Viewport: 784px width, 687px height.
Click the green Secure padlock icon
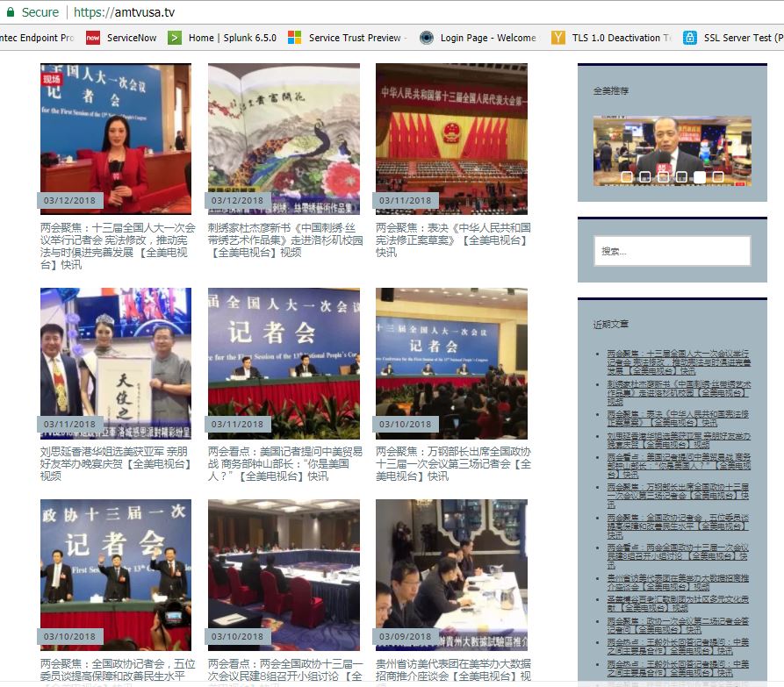pyautogui.click(x=11, y=12)
